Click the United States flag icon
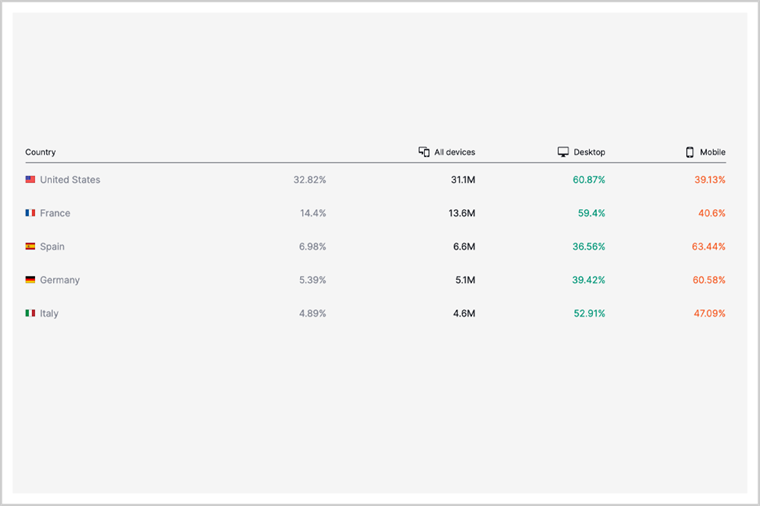Screen dimensions: 760x506 31,180
